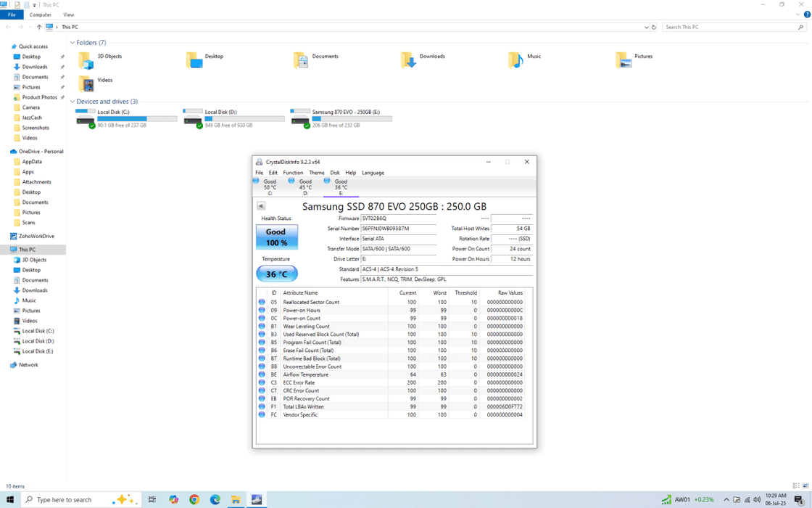Click the Search This PC field
This screenshot has width=812, height=508.
coord(729,28)
